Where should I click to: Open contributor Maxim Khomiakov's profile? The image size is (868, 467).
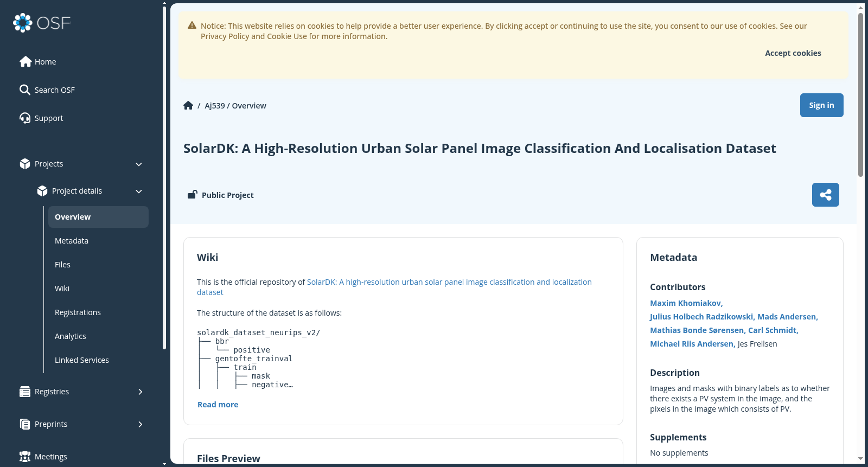click(x=686, y=303)
